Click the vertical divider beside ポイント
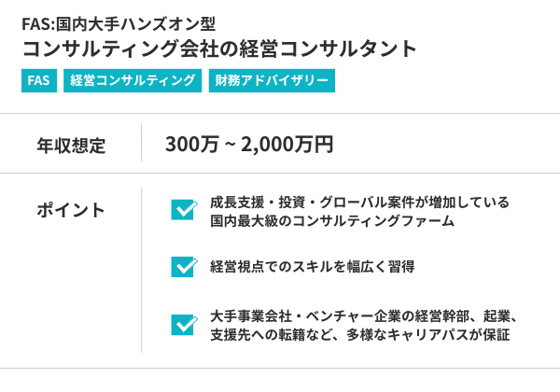The width and height of the screenshot is (560, 392). click(x=142, y=271)
